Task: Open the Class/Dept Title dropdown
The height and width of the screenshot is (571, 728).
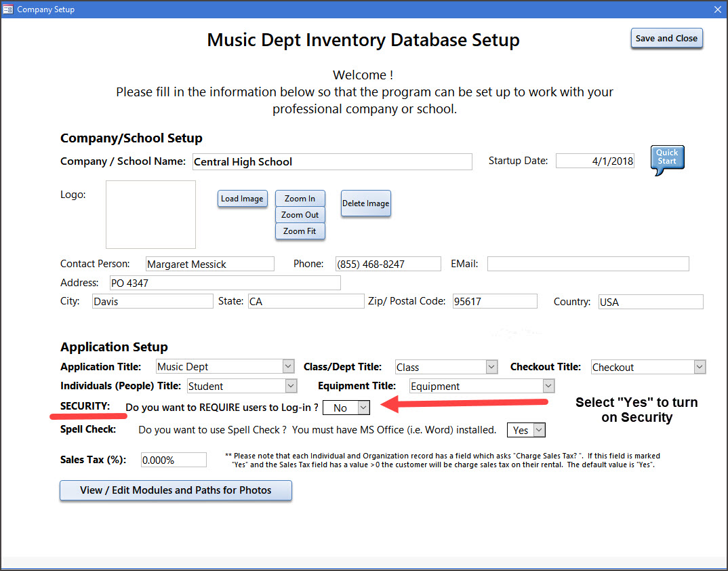Action: (491, 367)
